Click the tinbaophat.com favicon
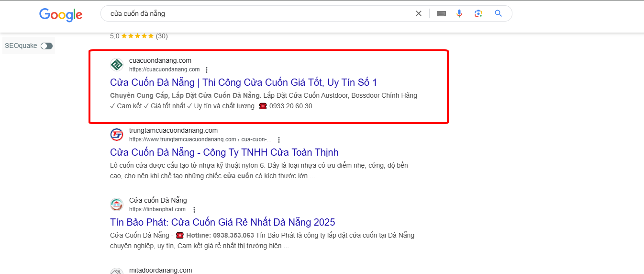The image size is (644, 274). point(117,205)
